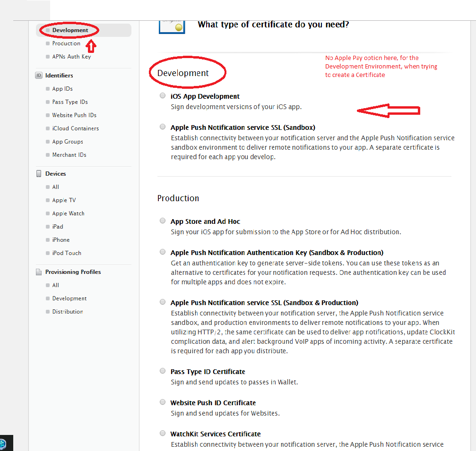Click 'Sign and send updates for Websites.' text
The width and height of the screenshot is (476, 451).
pos(225,413)
